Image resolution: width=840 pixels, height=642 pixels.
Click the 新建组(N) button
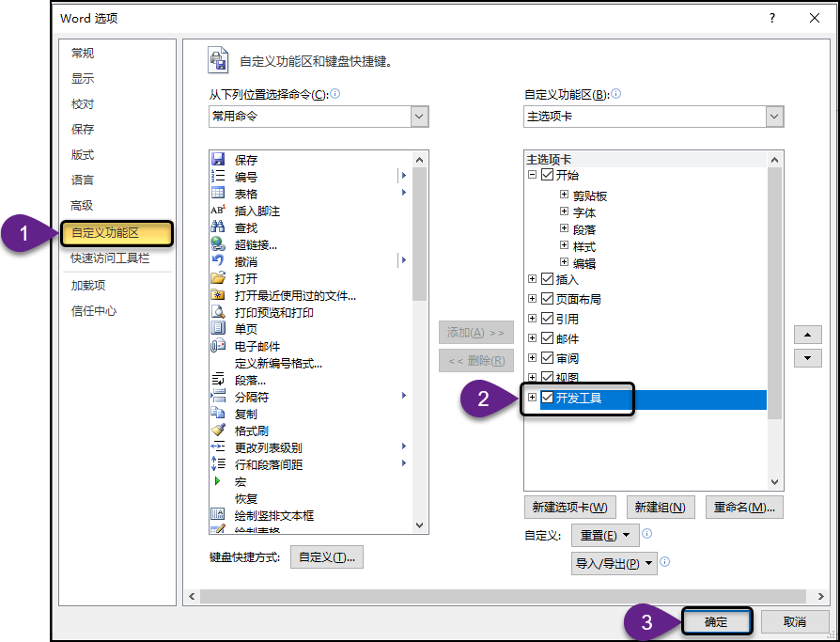[x=660, y=507]
